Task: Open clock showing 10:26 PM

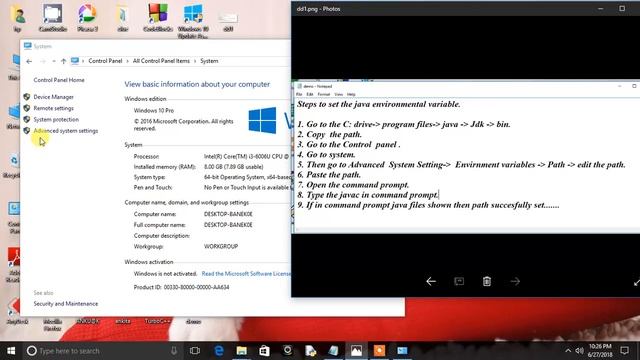Action: (600, 351)
